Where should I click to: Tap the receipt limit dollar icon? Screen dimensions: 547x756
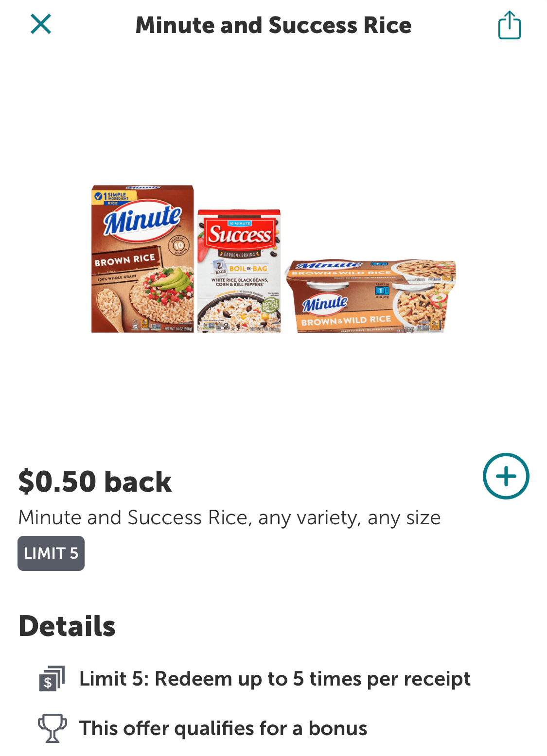tap(52, 679)
